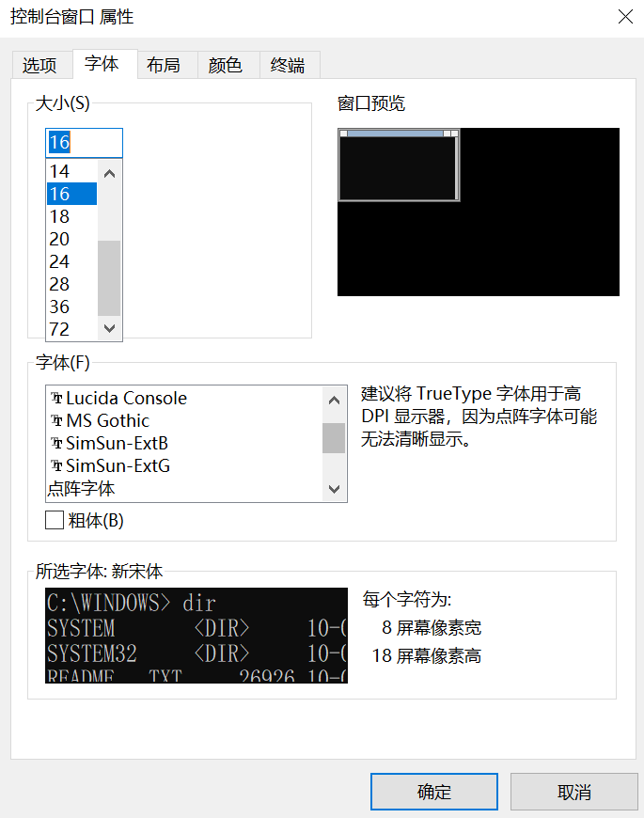The image size is (644, 818).
Task: Choose font size 20
Action: (x=71, y=239)
